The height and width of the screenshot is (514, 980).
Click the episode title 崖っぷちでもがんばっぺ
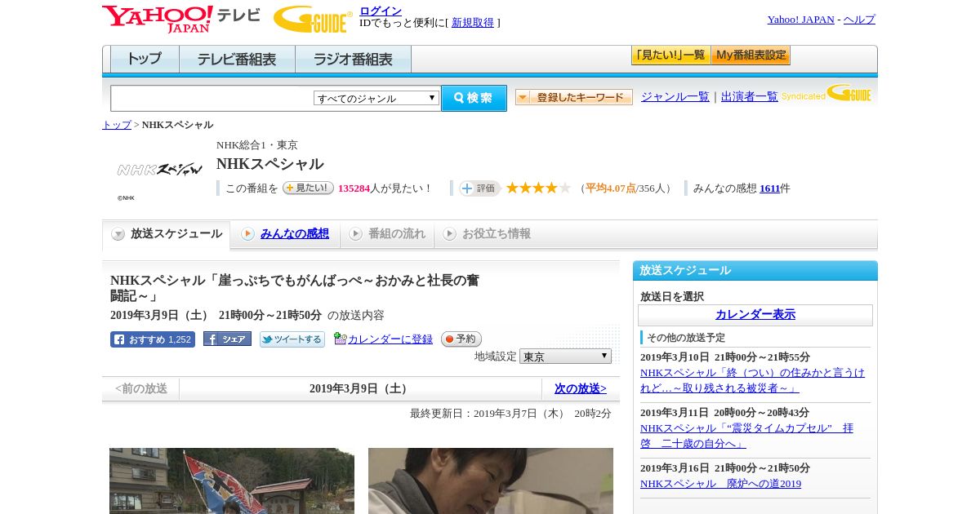pos(295,288)
